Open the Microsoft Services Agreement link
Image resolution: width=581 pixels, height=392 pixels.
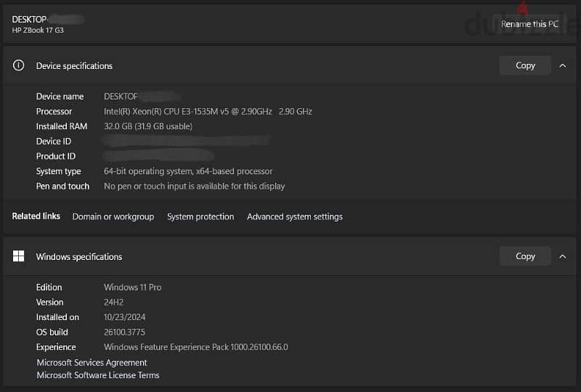[x=92, y=362]
